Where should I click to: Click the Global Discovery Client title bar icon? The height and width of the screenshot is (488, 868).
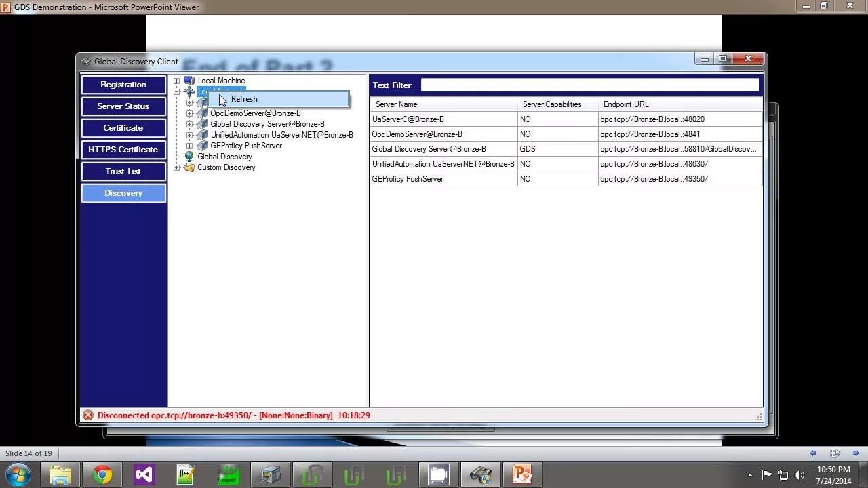point(85,62)
